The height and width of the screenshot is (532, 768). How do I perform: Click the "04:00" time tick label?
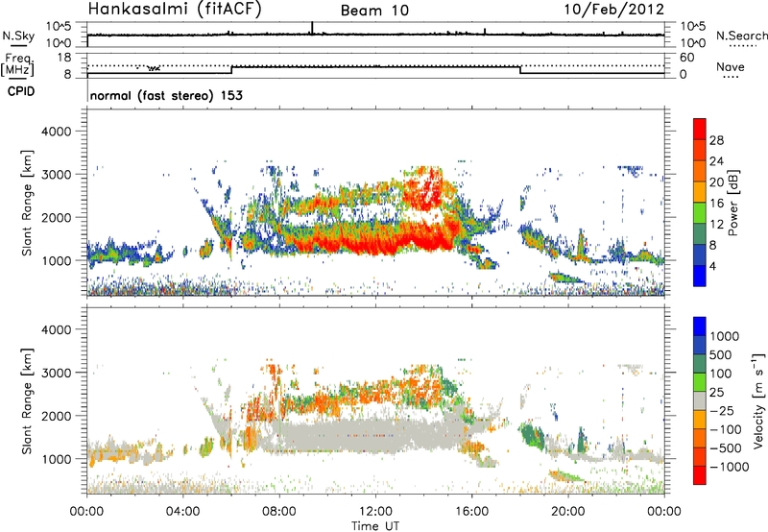(x=182, y=512)
